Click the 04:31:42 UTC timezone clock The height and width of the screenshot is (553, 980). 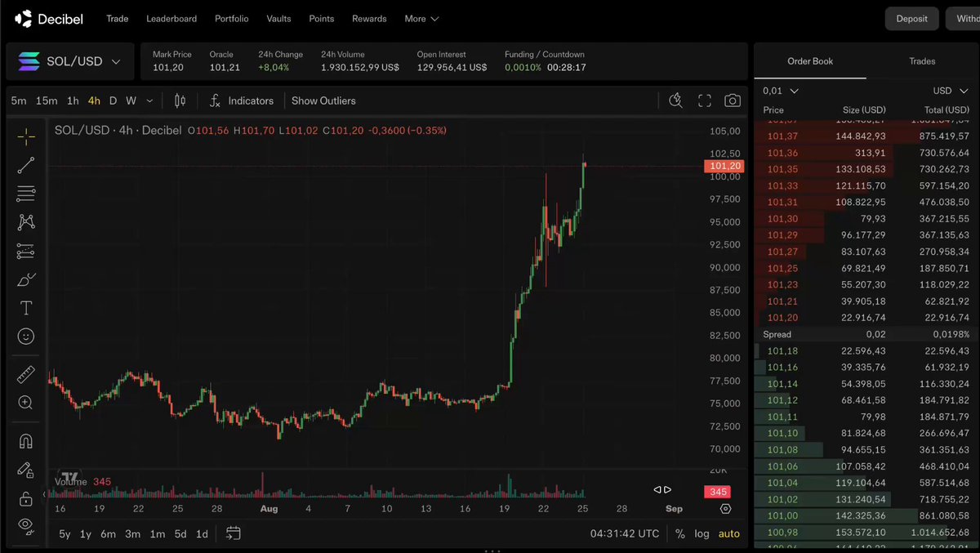625,533
